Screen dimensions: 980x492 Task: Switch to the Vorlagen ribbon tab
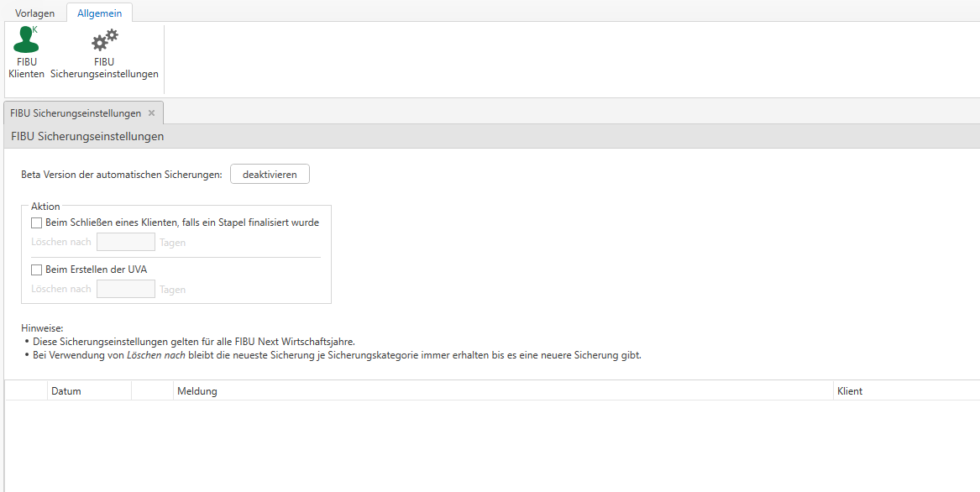pos(34,13)
